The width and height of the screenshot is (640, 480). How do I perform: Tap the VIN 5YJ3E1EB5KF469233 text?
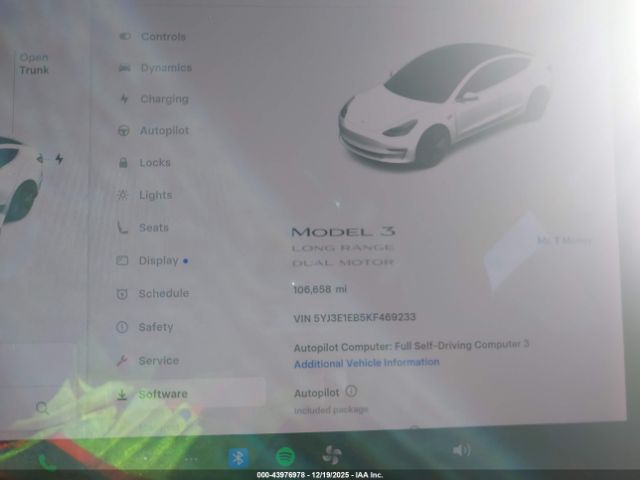coord(354,318)
